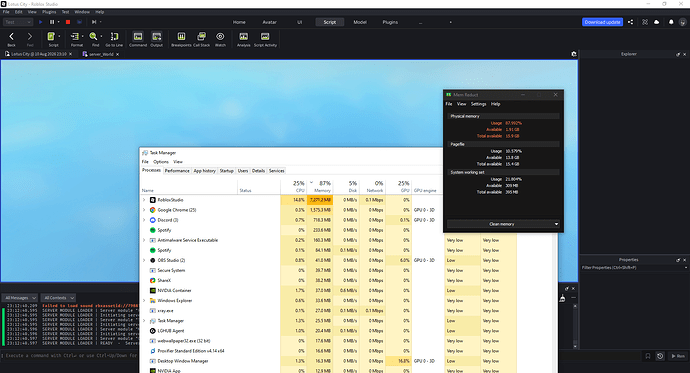690x373 pixels.
Task: Select the LGHUB Agent process row
Action: (x=291, y=331)
